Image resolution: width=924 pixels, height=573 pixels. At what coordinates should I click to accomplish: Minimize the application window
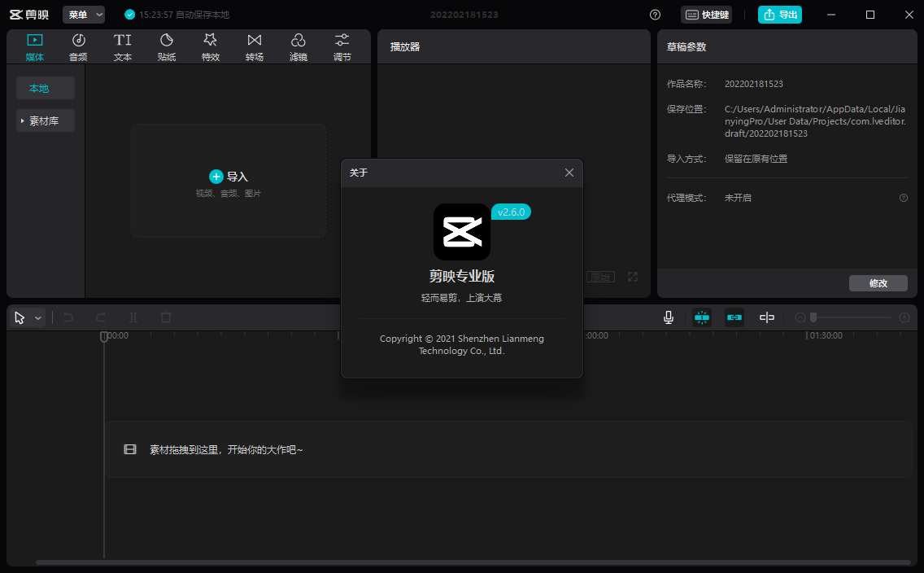coord(831,15)
